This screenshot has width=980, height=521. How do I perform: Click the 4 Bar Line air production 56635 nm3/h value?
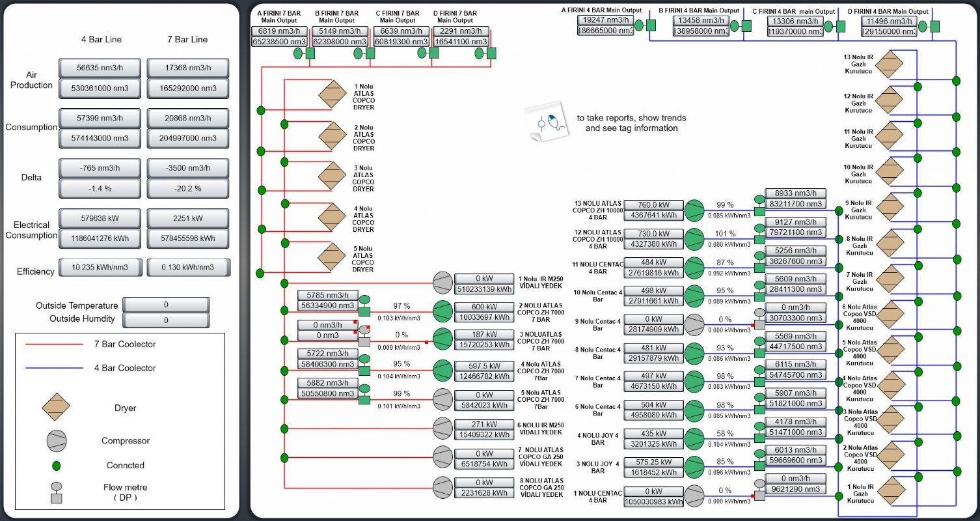tap(100, 68)
